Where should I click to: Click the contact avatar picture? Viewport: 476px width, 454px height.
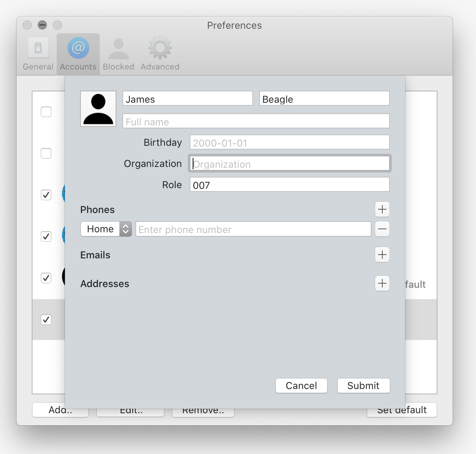98,109
